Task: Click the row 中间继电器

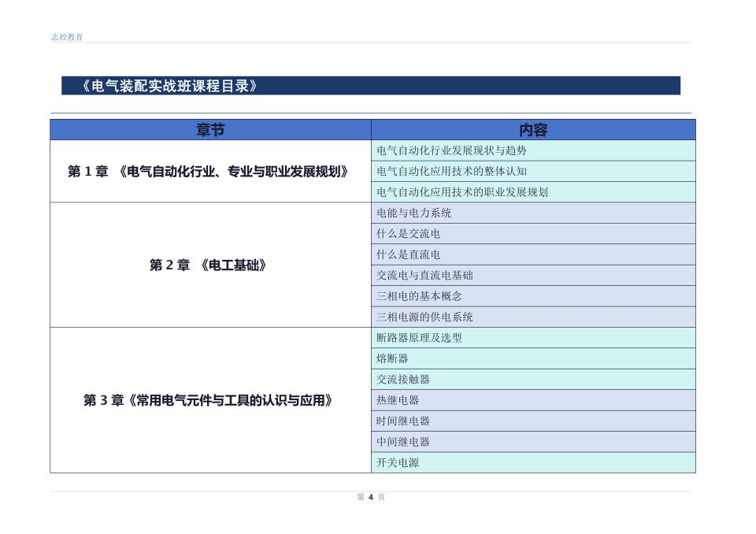Action: click(533, 441)
